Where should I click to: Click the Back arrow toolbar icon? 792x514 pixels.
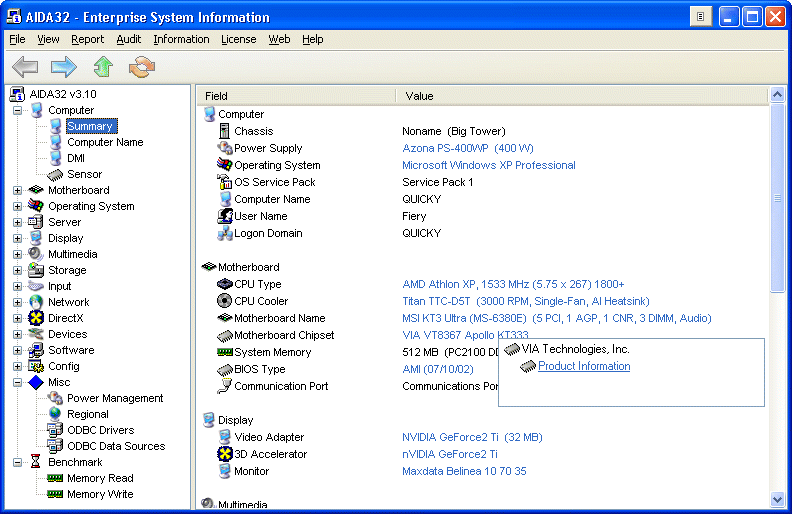click(25, 67)
